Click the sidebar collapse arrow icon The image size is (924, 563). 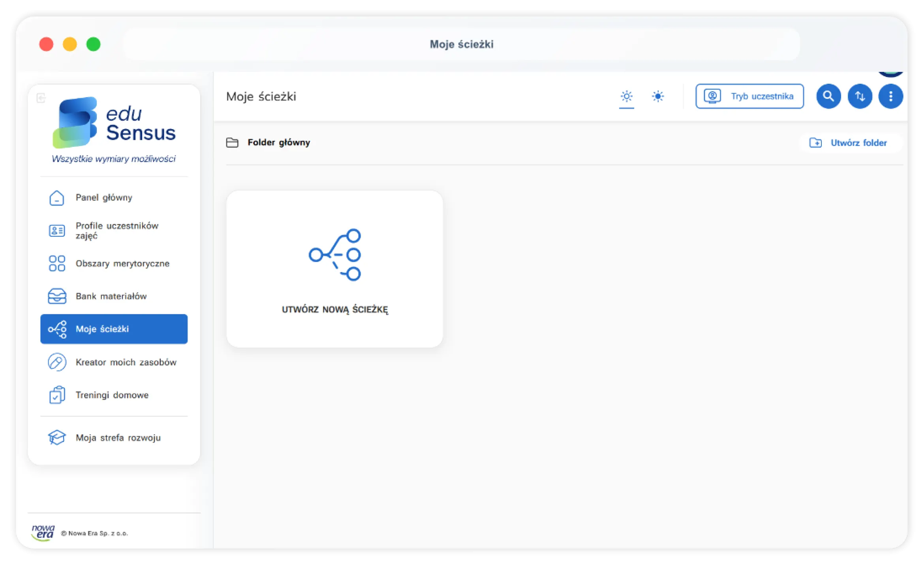tap(41, 98)
